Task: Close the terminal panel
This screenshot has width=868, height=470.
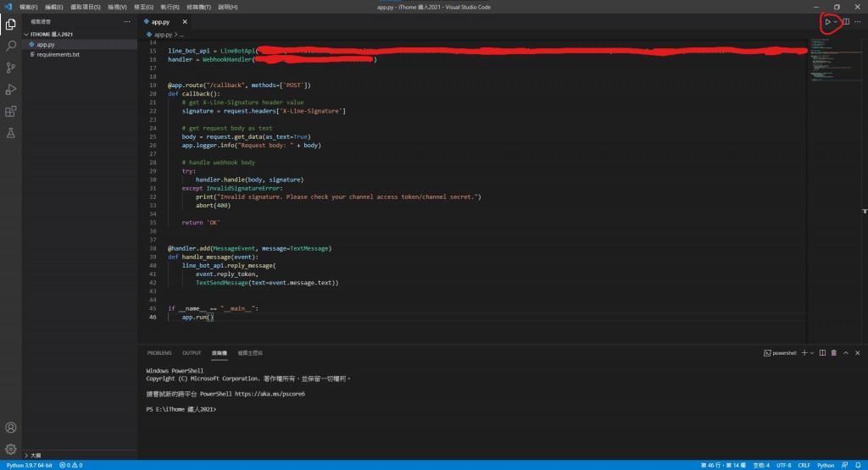Action: (858, 353)
